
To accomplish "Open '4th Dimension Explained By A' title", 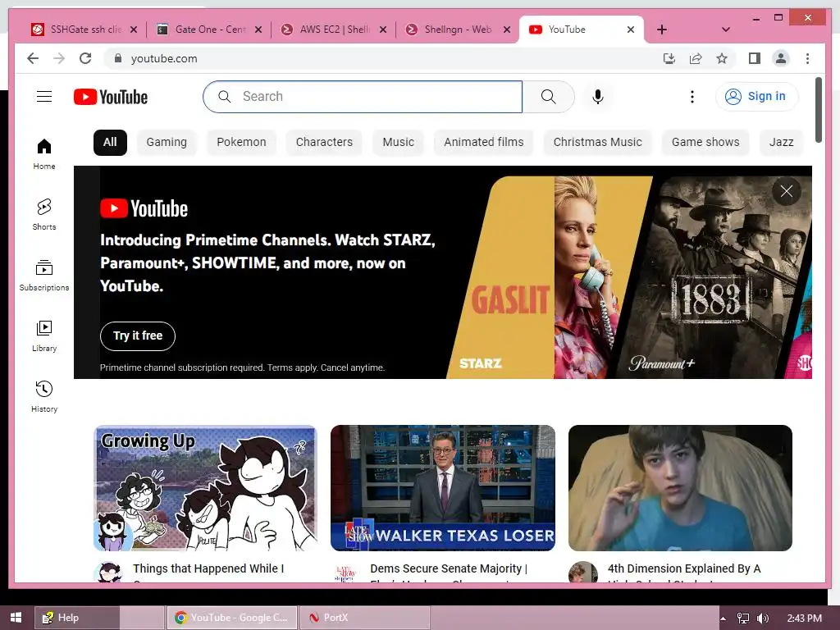I will click(684, 568).
